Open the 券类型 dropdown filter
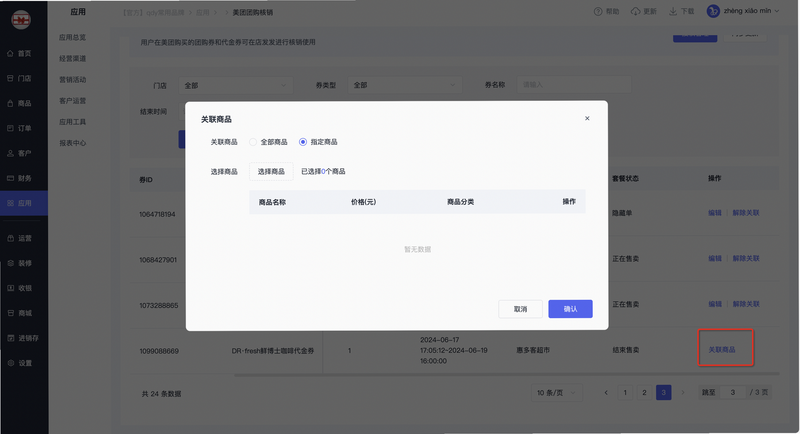 (405, 85)
